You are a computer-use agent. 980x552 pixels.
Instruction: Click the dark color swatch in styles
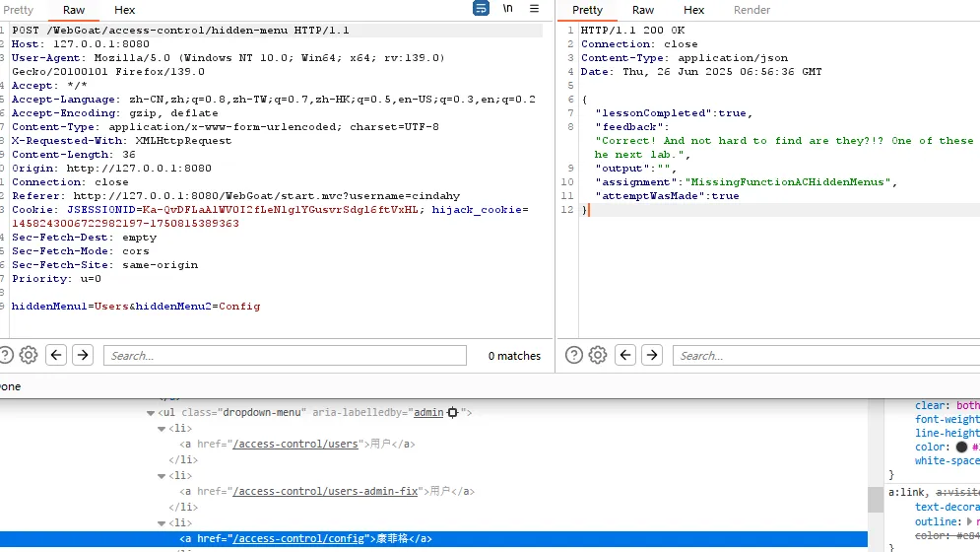(x=959, y=447)
